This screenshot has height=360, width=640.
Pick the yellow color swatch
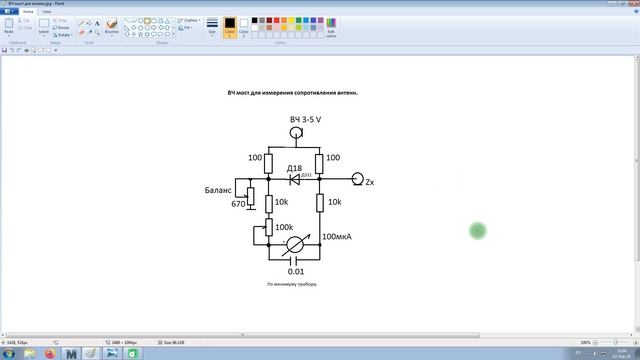[x=291, y=20]
